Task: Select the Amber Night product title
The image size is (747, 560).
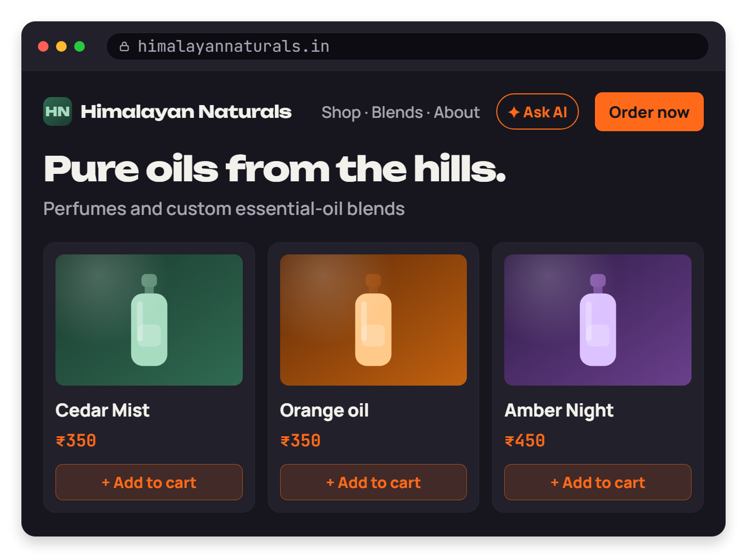Action: point(559,411)
